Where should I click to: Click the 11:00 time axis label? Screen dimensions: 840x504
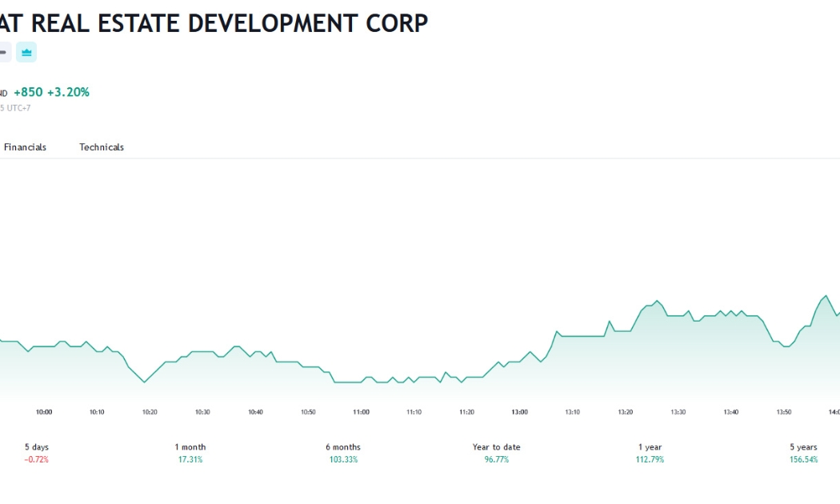[x=361, y=412]
